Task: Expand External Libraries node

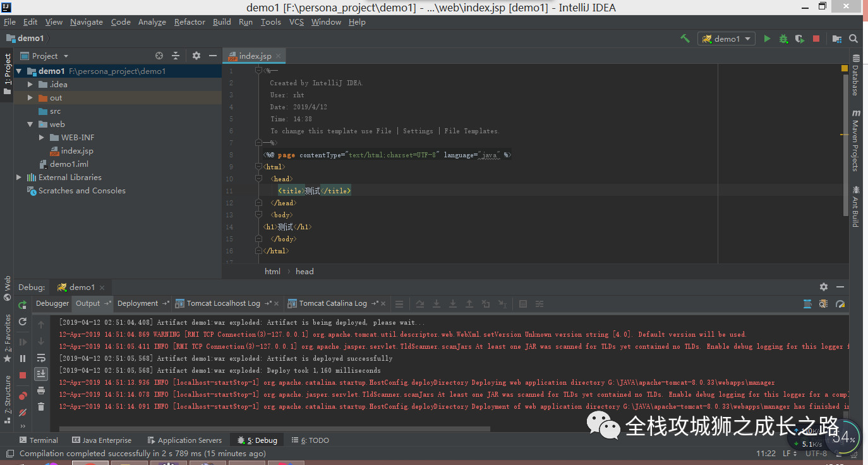Action: (x=19, y=178)
